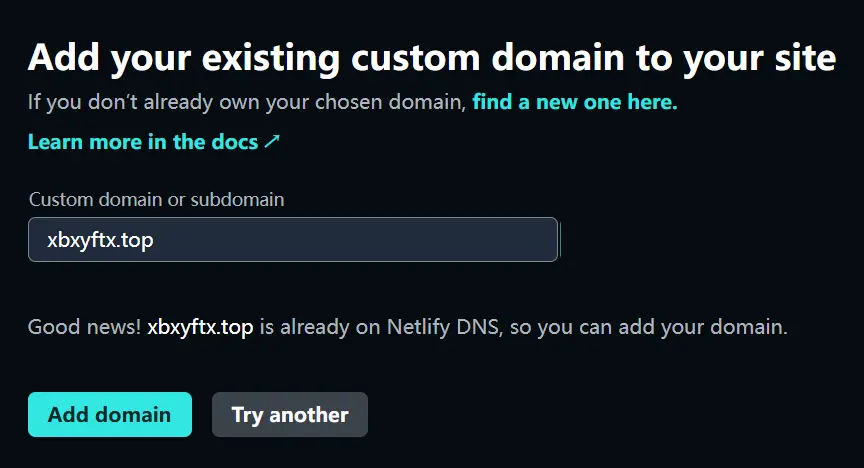This screenshot has width=864, height=468.
Task: Click the "Custom domain or subdomain" label
Action: 156,199
